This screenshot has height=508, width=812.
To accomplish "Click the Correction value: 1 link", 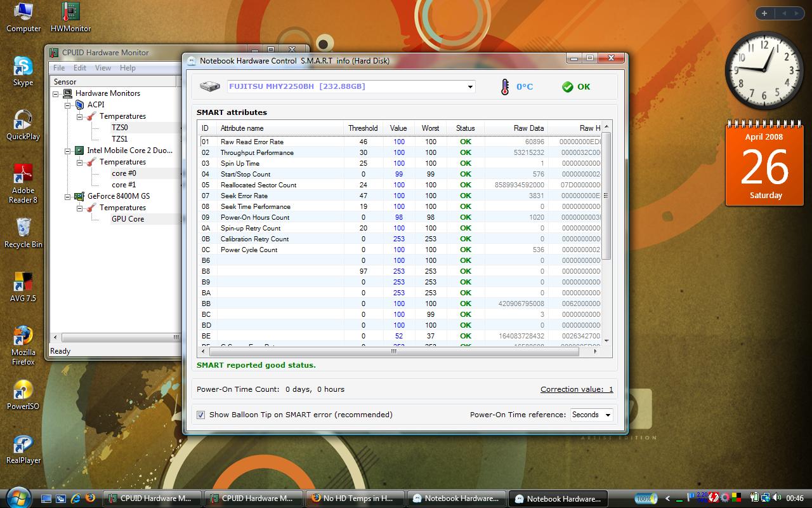I will pyautogui.click(x=577, y=389).
